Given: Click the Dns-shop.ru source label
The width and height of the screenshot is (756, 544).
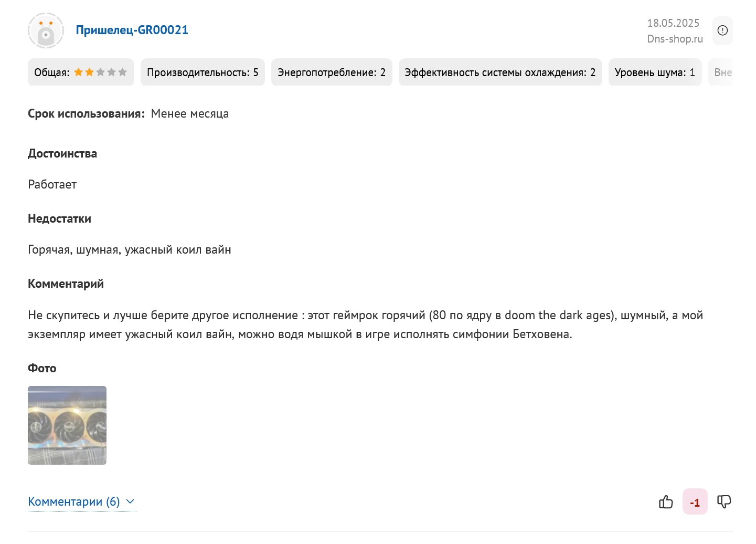Looking at the screenshot, I should pos(675,39).
